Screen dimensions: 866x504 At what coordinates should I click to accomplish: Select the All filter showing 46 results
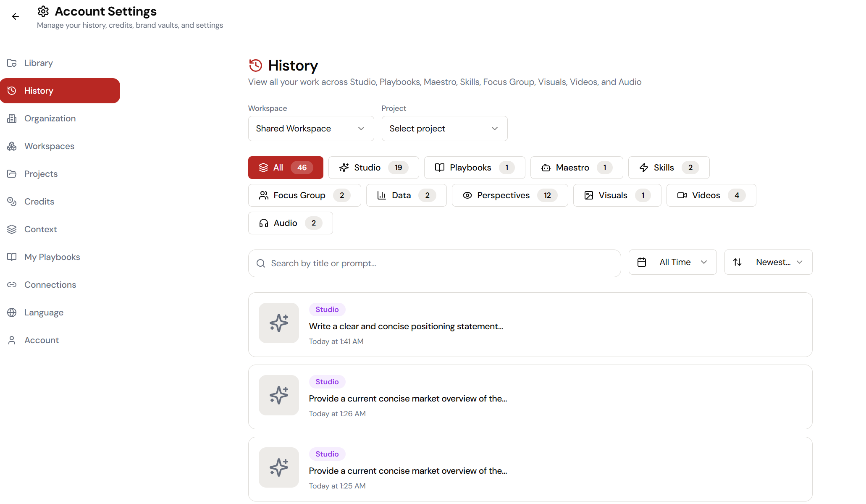(x=285, y=167)
